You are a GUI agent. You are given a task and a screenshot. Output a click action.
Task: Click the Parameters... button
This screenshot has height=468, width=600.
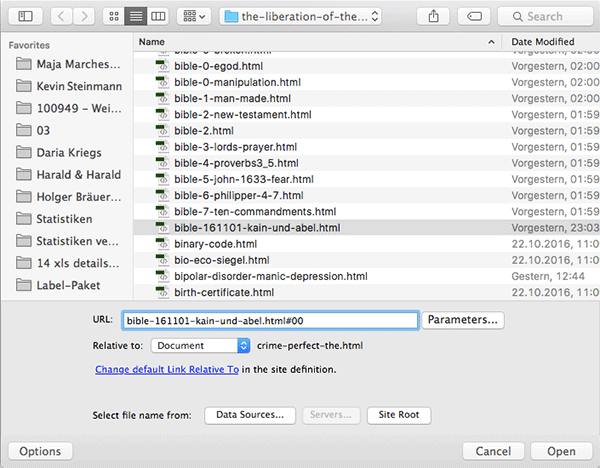tap(463, 320)
